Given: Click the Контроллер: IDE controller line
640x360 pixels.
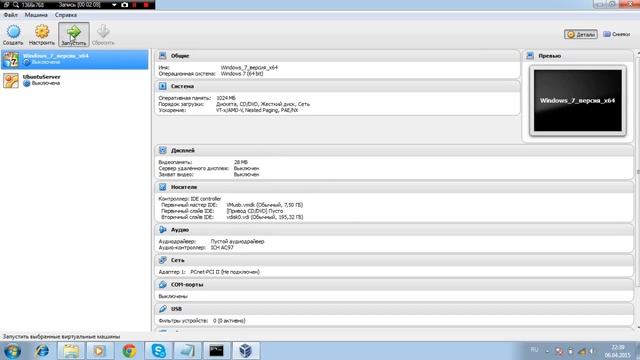Looking at the screenshot, I should [190, 199].
